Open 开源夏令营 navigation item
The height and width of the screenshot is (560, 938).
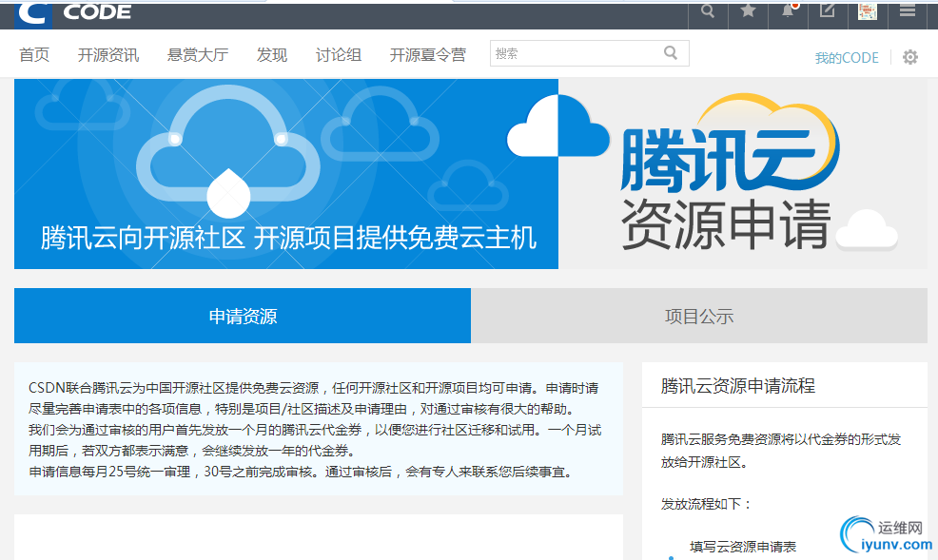tap(428, 55)
